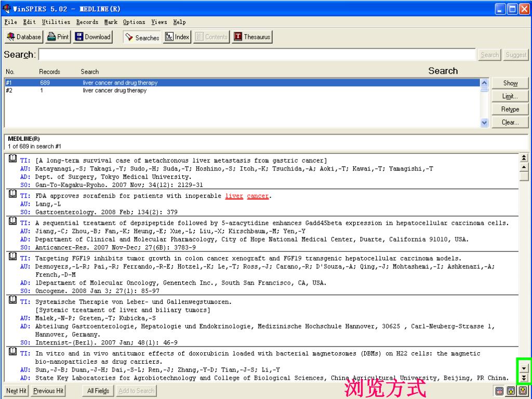
Task: Click the highlighted 'liver' hit term
Action: (234, 196)
